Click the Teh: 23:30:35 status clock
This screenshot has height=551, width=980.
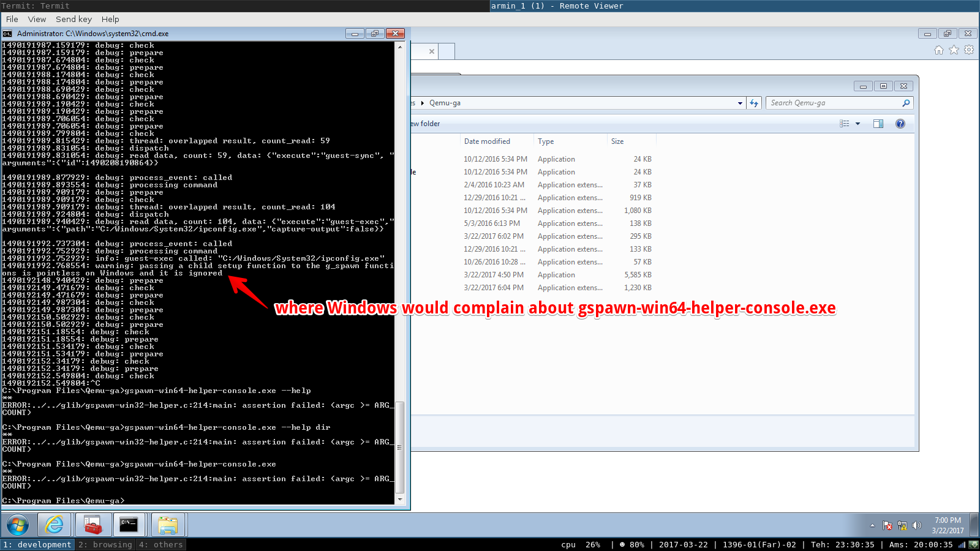pyautogui.click(x=843, y=544)
